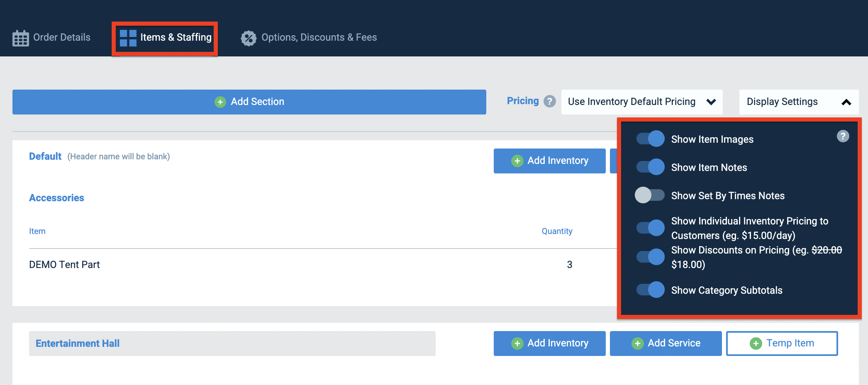This screenshot has height=385, width=868.
Task: Click Add Inventory in Entertainment Hall section
Action: pyautogui.click(x=549, y=344)
